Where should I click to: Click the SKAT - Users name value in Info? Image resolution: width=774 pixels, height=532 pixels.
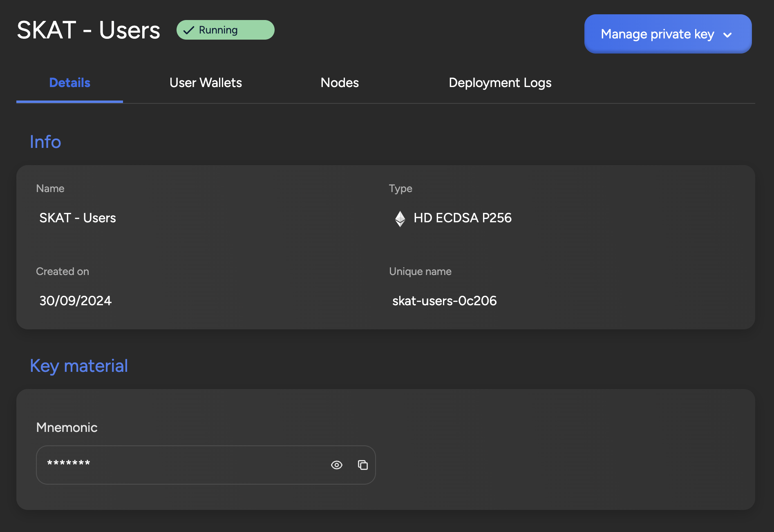[x=78, y=218]
